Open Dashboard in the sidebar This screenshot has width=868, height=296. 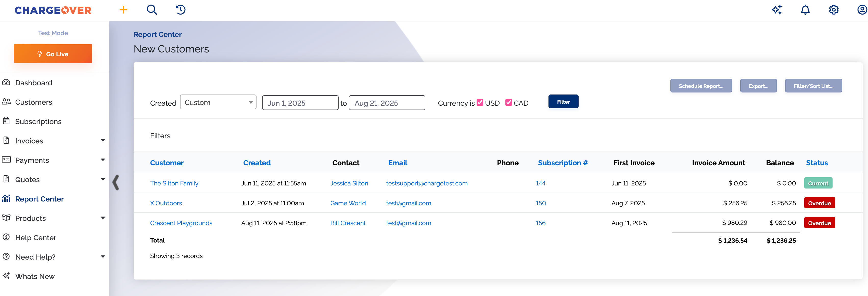pyautogui.click(x=34, y=83)
